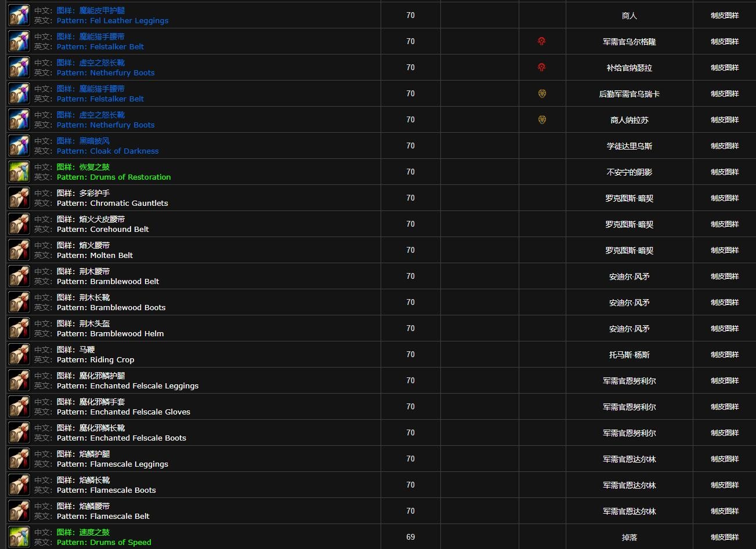The image size is (756, 549).
Task: Click 制皮图样 in the Bramblewood Boots row
Action: [x=724, y=303]
